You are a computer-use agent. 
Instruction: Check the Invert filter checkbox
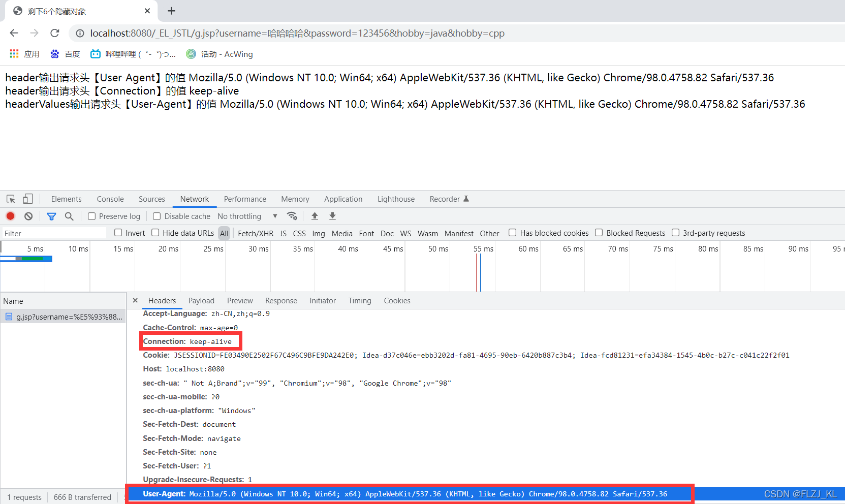click(x=118, y=233)
